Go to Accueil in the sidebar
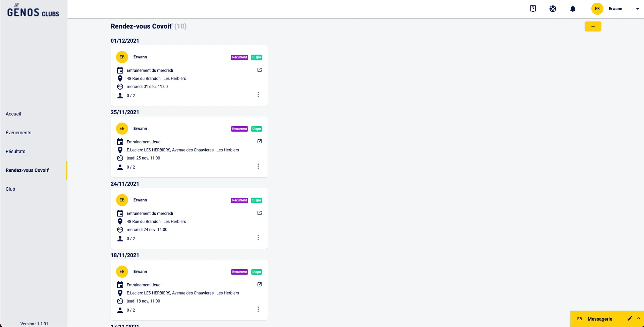Screen dimensions: 644x327 point(13,114)
